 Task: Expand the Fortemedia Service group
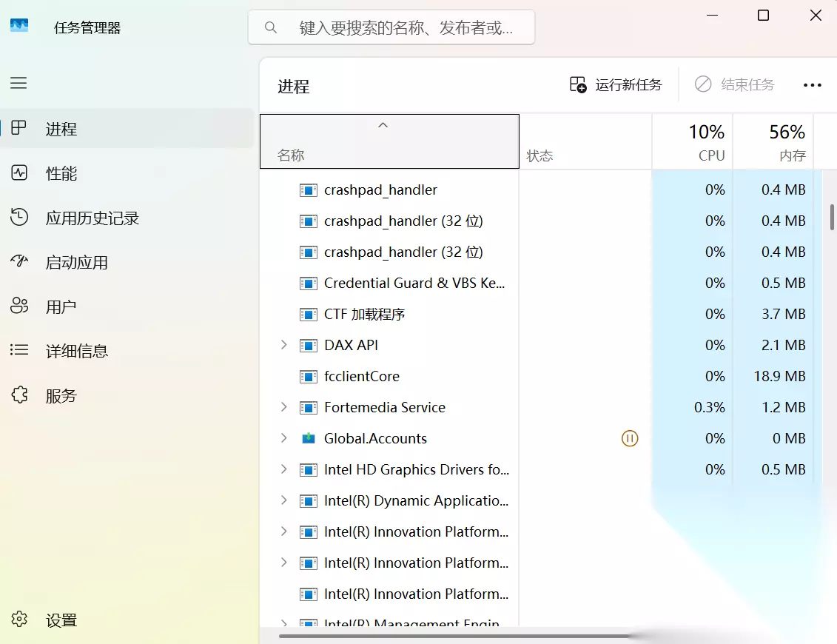coord(284,407)
